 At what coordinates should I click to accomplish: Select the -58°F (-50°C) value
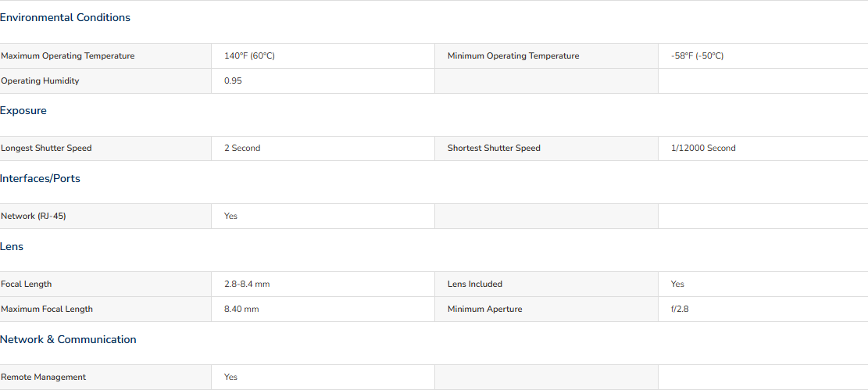coord(697,56)
